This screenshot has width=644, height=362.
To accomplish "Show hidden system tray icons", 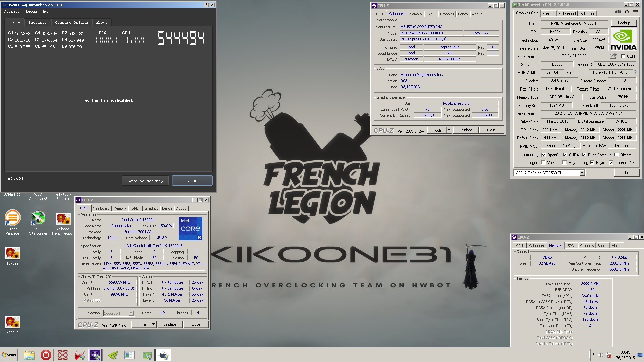I will (593, 355).
